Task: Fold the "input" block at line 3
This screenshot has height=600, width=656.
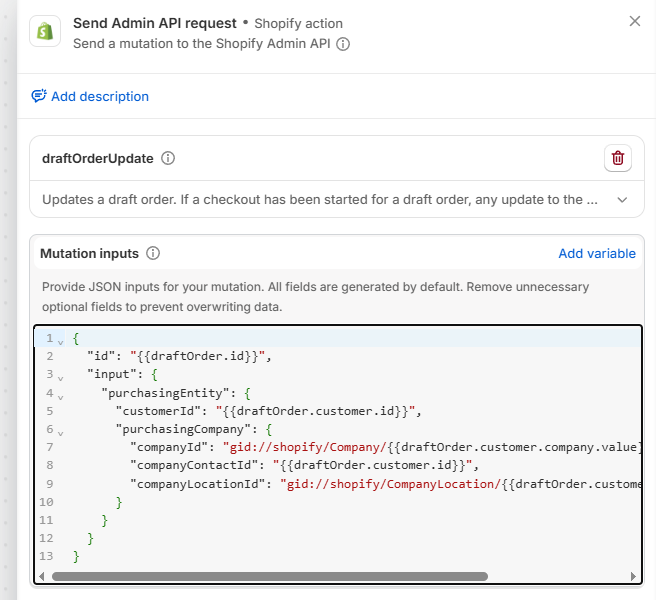Action: coord(60,376)
